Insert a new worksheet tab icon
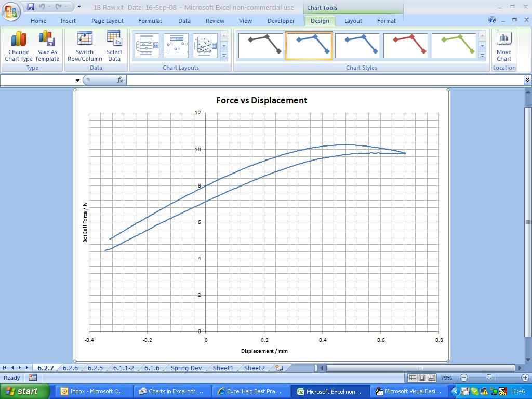This screenshot has height=399, width=532. (x=280, y=368)
